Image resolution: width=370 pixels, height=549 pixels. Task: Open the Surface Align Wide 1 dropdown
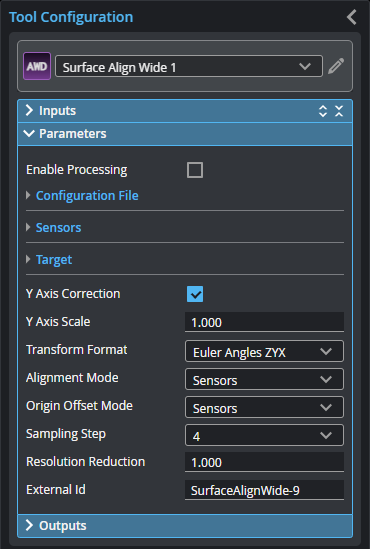189,66
